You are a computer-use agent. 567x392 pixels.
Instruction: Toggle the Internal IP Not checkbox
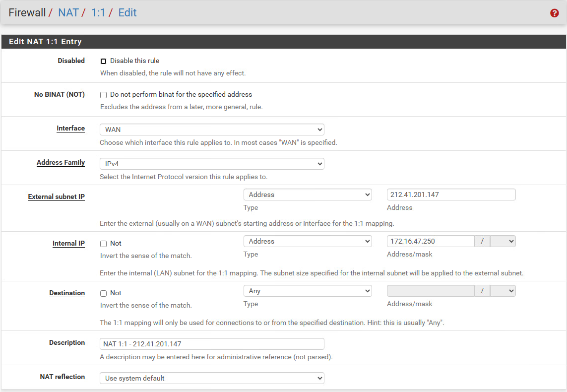point(104,244)
